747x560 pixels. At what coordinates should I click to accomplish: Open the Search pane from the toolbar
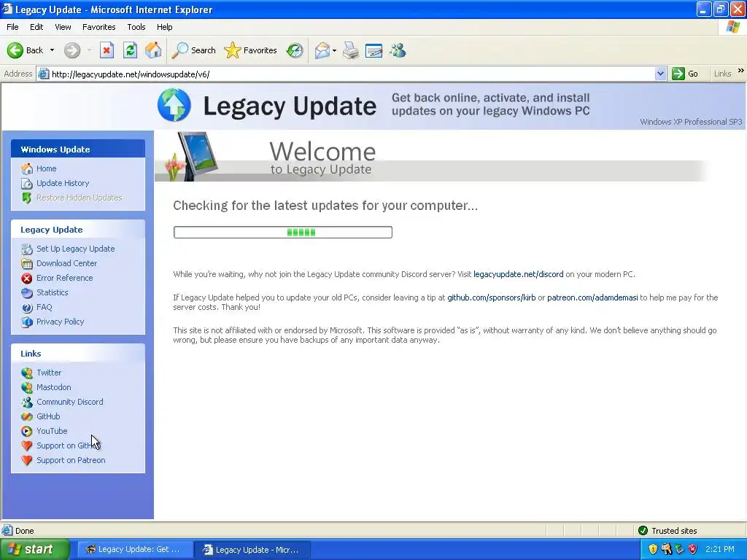[x=193, y=50]
